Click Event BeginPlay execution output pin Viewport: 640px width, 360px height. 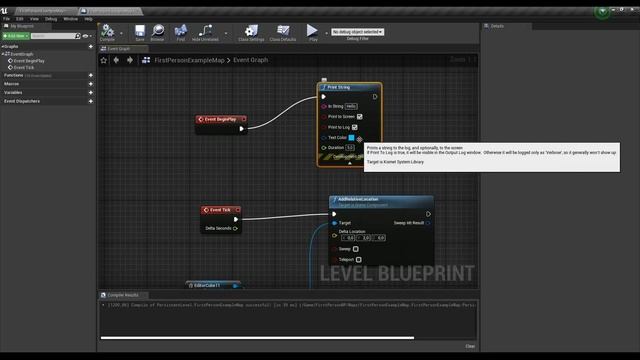point(242,129)
